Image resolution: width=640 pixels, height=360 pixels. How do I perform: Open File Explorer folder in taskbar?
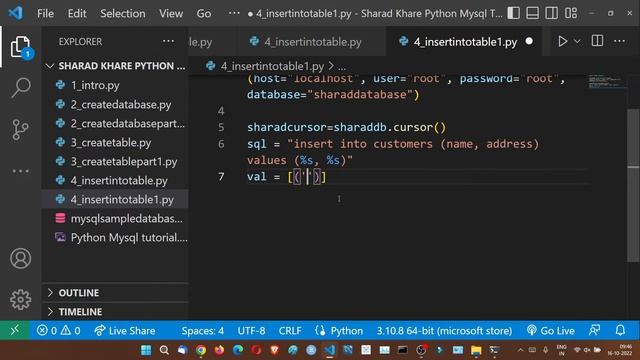476,350
